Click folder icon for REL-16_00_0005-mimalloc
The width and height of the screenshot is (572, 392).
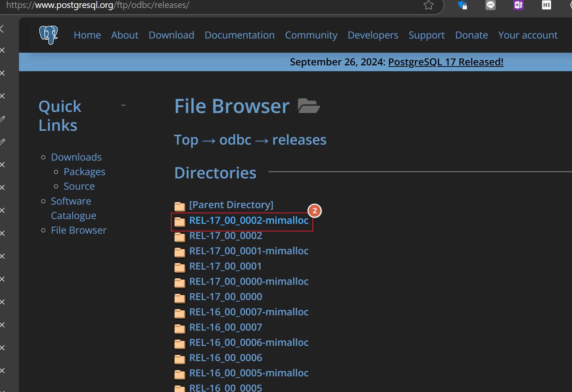(180, 374)
